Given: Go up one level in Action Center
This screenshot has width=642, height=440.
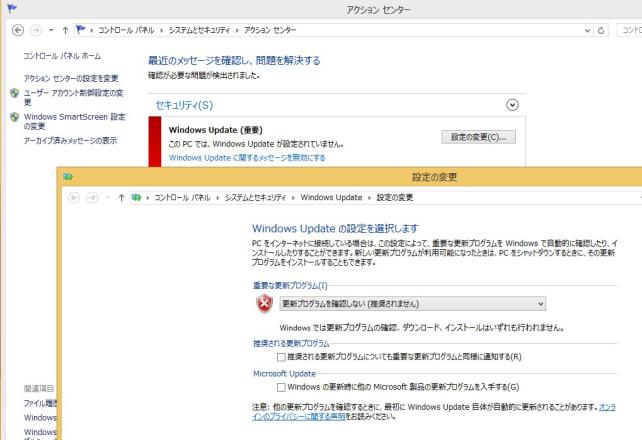Looking at the screenshot, I should pyautogui.click(x=65, y=30).
